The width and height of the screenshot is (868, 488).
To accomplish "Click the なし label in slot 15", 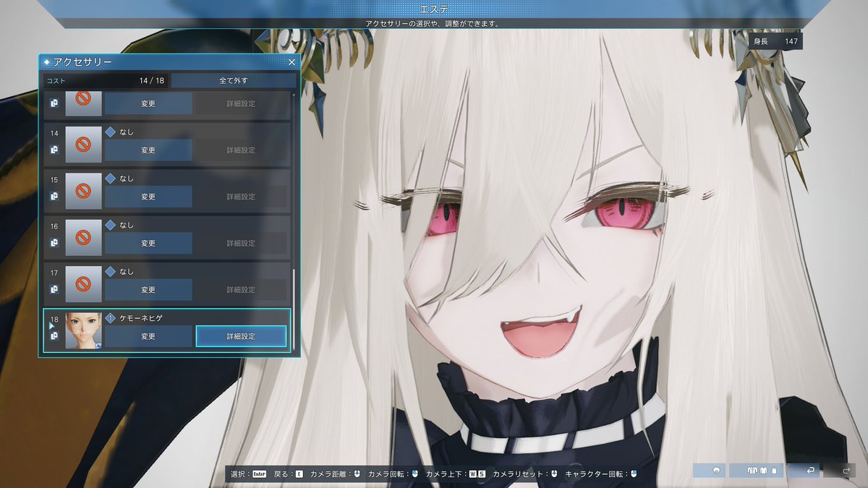I will click(127, 179).
